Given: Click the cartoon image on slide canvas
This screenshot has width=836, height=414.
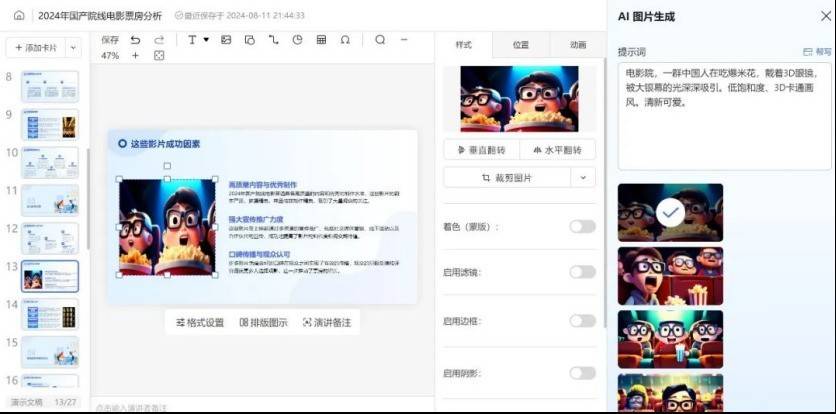Looking at the screenshot, I should pos(167,227).
